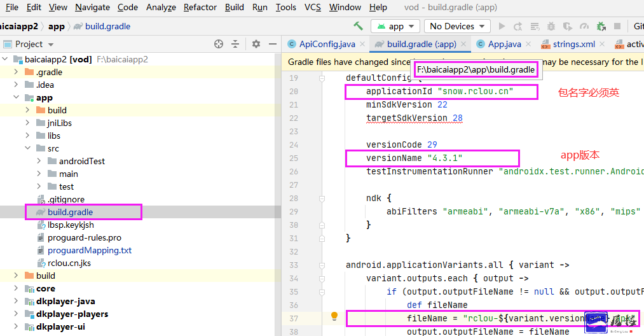This screenshot has width=644, height=336.
Task: Collapse the src folder
Action: pos(27,148)
